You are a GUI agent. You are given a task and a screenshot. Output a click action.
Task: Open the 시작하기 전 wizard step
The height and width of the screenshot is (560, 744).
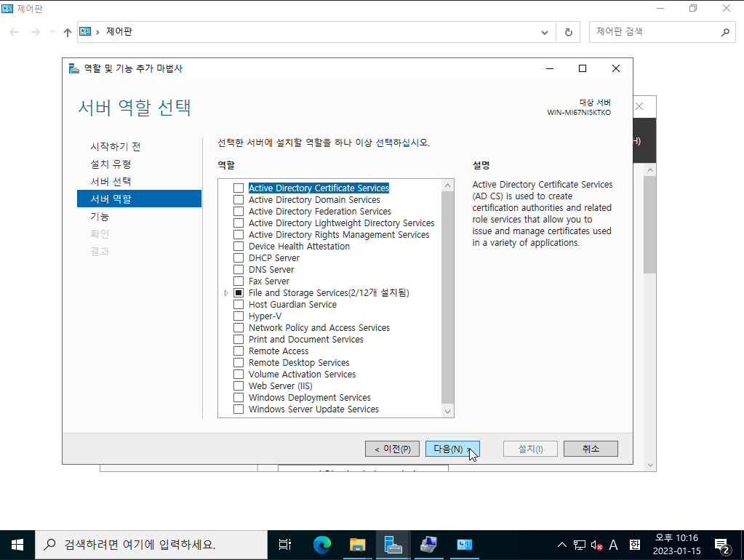click(x=116, y=147)
